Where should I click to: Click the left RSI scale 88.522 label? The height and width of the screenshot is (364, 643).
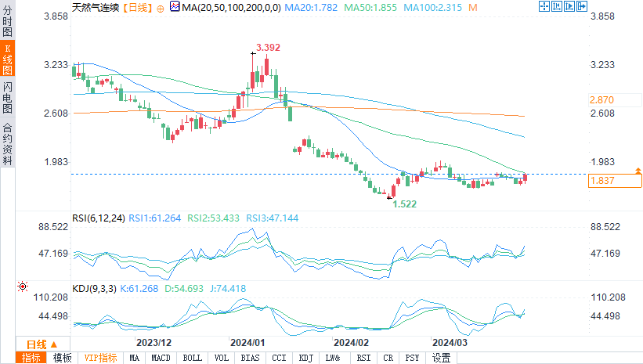pyautogui.click(x=53, y=227)
